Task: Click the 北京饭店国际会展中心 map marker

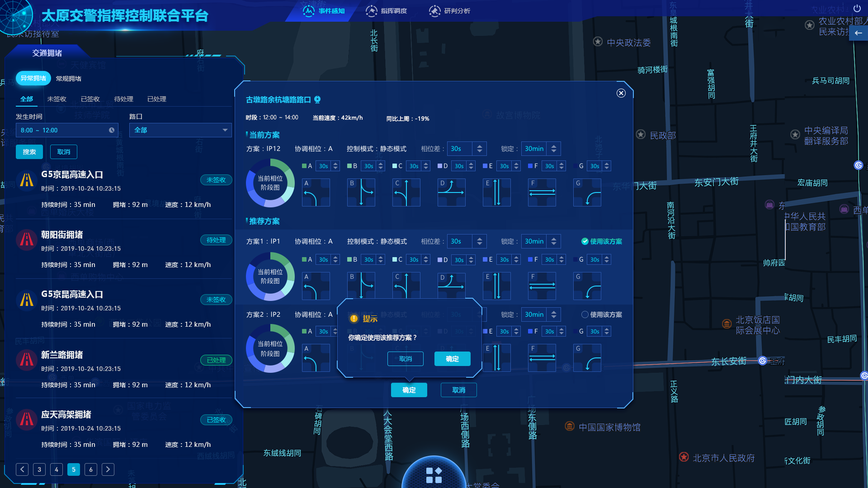Action: click(726, 324)
